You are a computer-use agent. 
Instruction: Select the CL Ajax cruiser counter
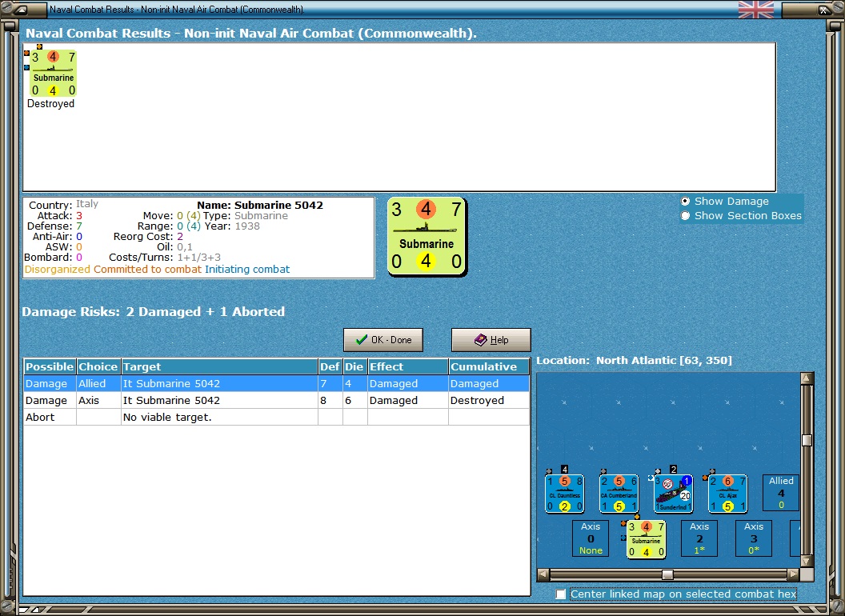click(727, 494)
